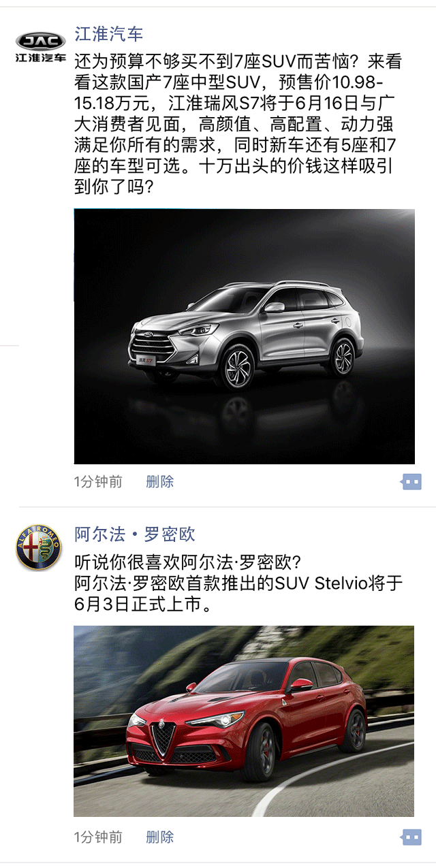
Task: Delete the 阿尔法·罗密欧 post via 删除
Action: tap(160, 837)
